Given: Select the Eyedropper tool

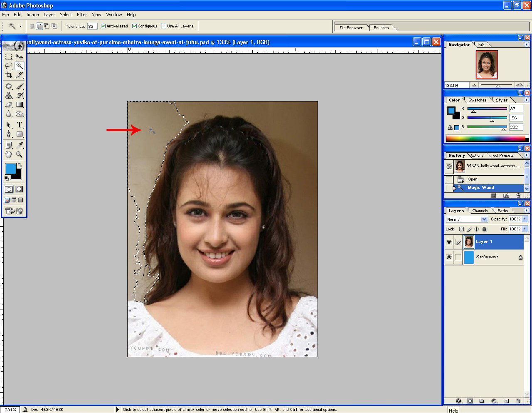Looking at the screenshot, I should pyautogui.click(x=20, y=145).
